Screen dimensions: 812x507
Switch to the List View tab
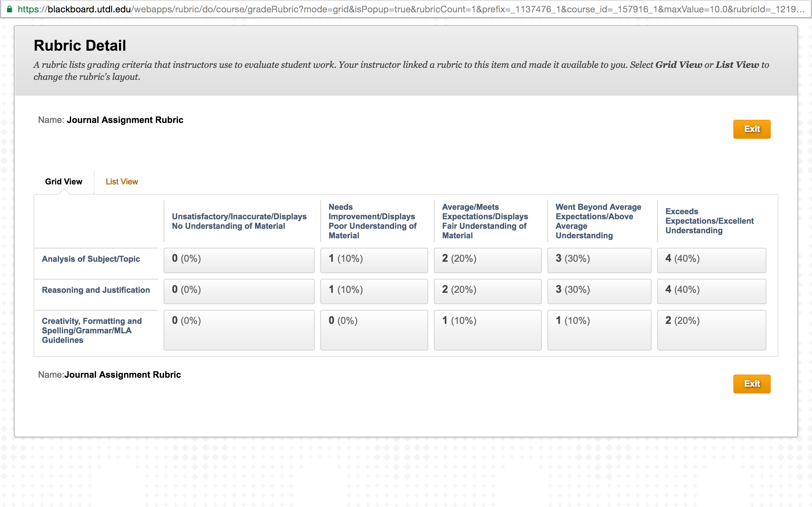point(122,181)
